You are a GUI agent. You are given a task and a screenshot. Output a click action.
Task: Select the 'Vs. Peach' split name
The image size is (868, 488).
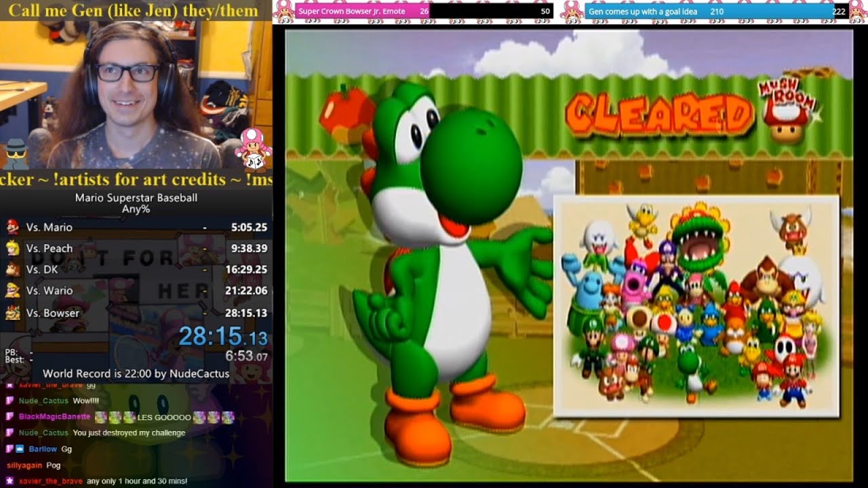(49, 248)
